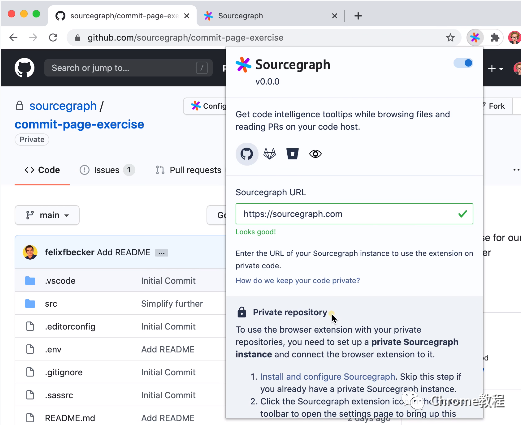
Task: Click the padlock site info icon
Action: (x=77, y=38)
